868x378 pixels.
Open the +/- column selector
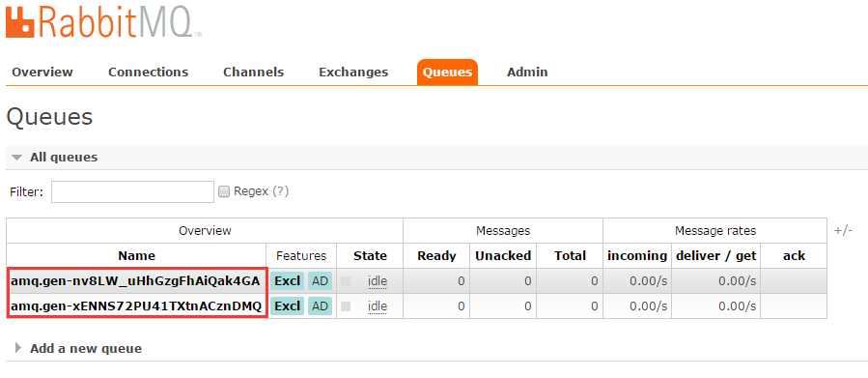(843, 230)
